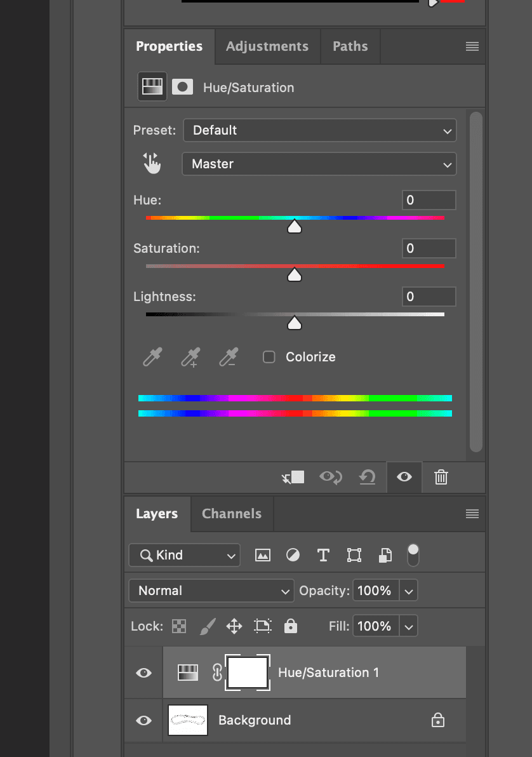The image size is (532, 757).
Task: Filter layers by type layers icon
Action: tap(323, 555)
